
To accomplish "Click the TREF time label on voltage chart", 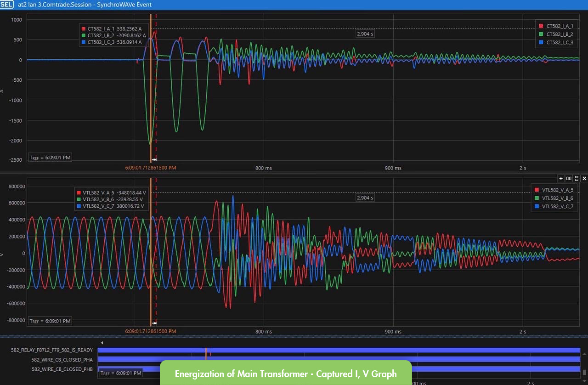I will click(50, 321).
